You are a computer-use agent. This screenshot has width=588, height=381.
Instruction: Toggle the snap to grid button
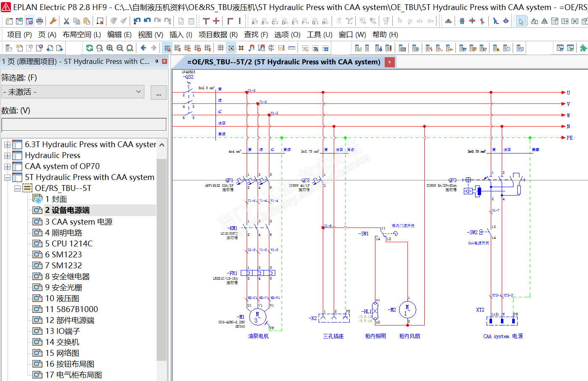tap(231, 48)
